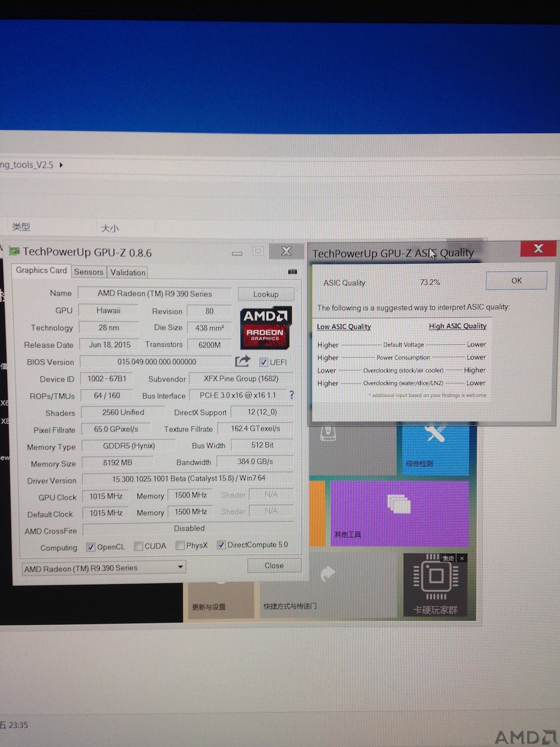Click the BIOS Version field
560x747 pixels.
[156, 362]
